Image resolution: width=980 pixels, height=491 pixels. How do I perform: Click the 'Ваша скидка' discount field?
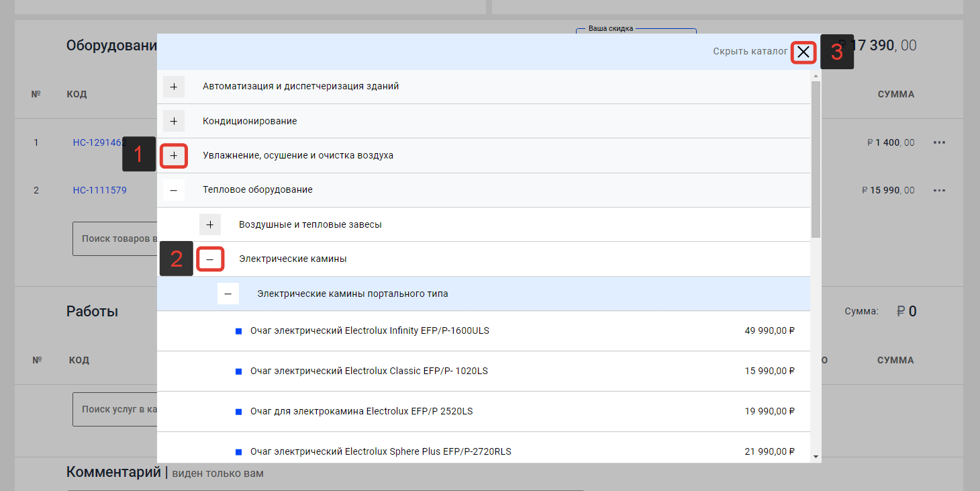pos(636,31)
